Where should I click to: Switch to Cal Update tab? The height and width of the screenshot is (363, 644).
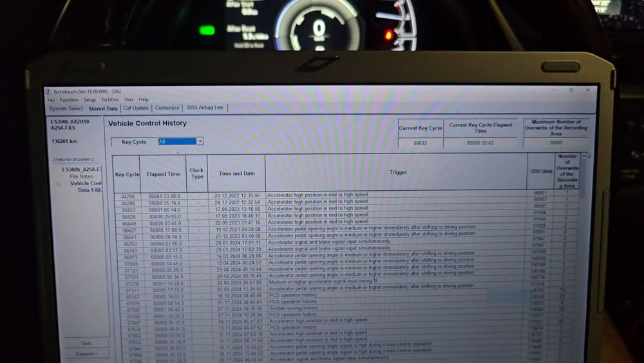[136, 108]
